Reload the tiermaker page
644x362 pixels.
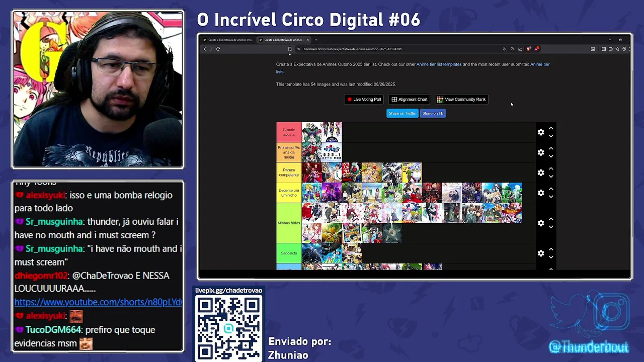(x=218, y=49)
